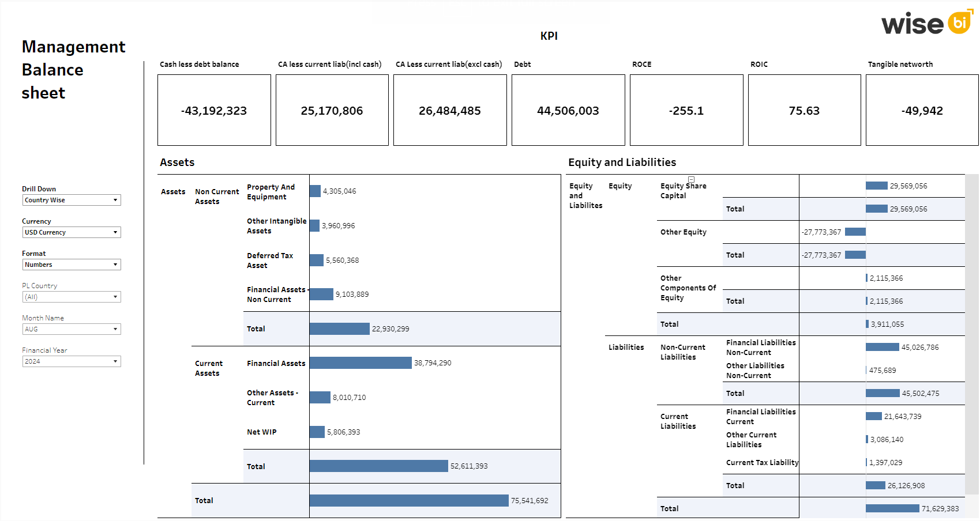Image resolution: width=980 pixels, height=521 pixels.
Task: Click the Property And Equipment bar
Action: [x=314, y=191]
